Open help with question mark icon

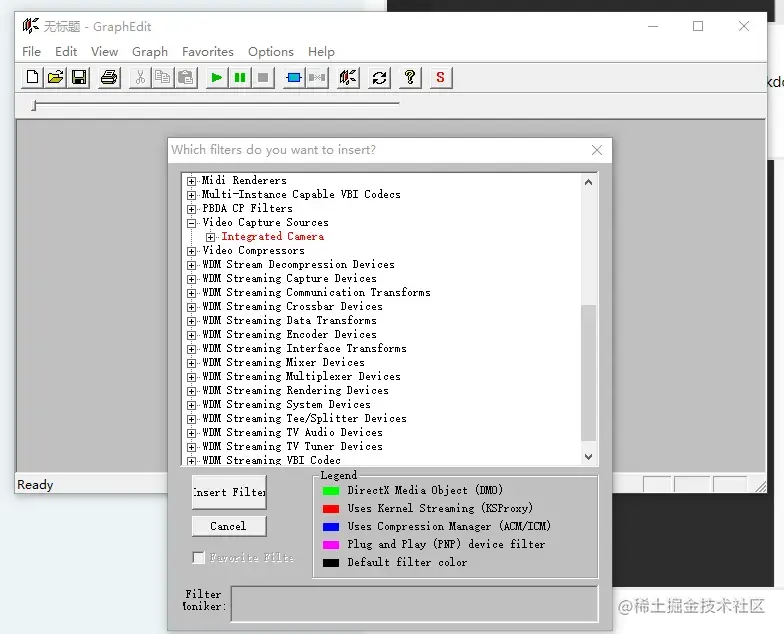click(x=410, y=78)
